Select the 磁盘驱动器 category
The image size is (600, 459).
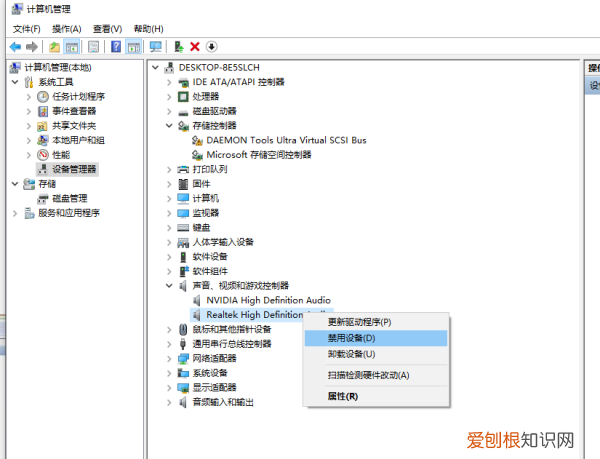214,111
